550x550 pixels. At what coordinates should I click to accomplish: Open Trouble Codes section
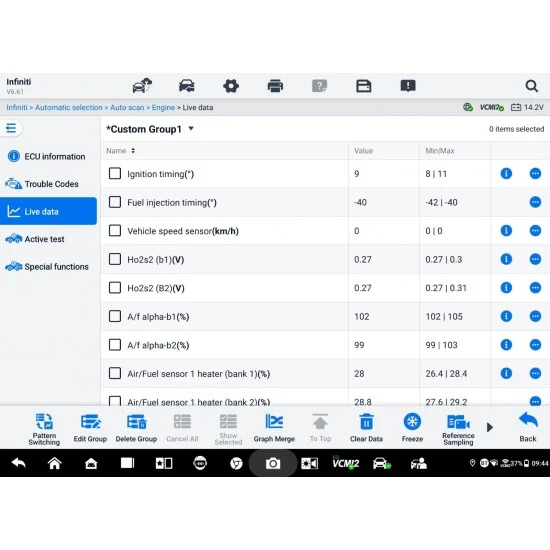pyautogui.click(x=48, y=184)
